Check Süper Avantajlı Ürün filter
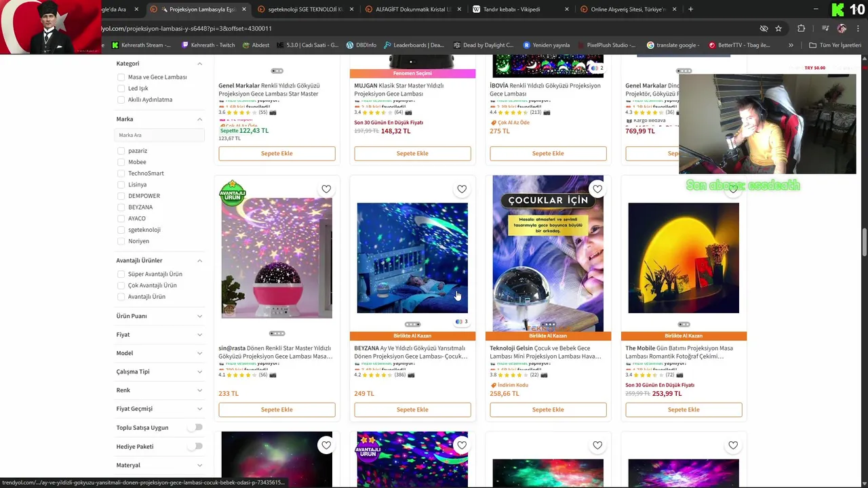 pos(121,274)
